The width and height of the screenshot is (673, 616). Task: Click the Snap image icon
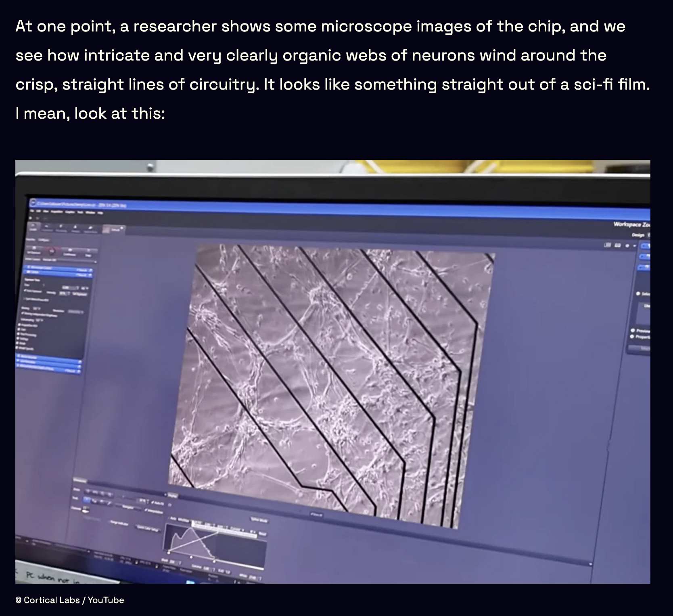pos(89,253)
